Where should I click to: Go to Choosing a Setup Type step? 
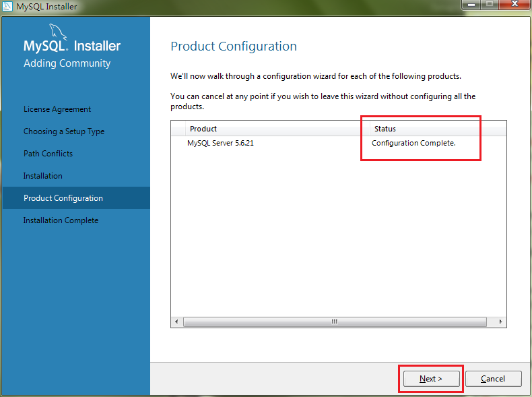(64, 131)
